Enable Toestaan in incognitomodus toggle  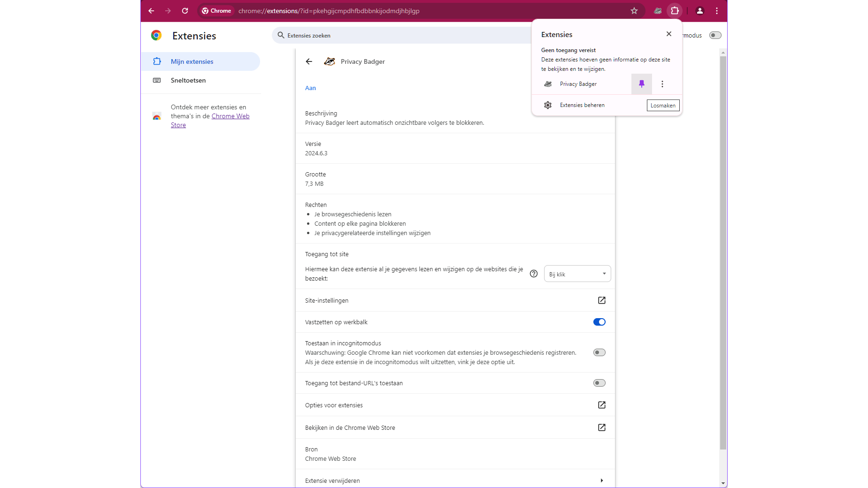599,352
